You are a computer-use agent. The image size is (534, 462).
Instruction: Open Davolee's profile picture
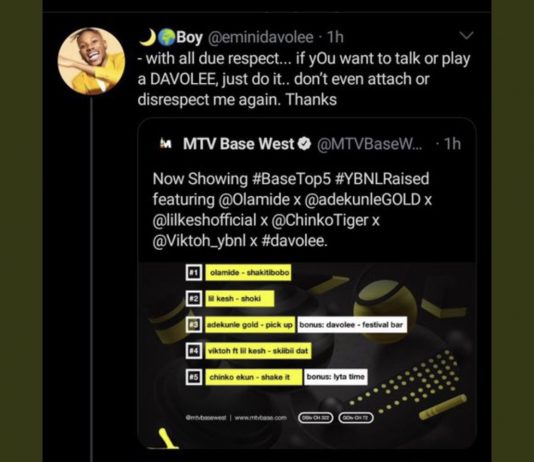coord(91,61)
